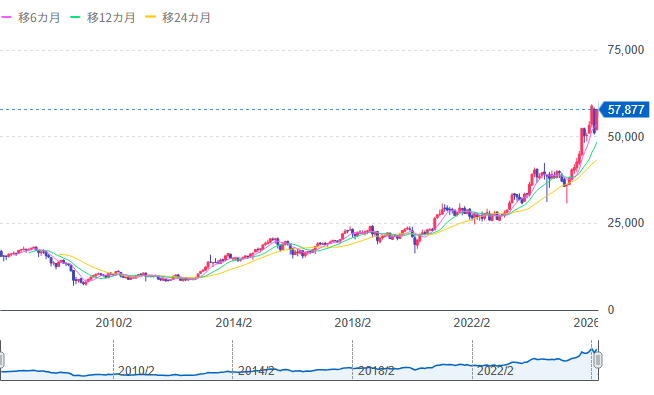Click 2022/2 marker in range navigator
The width and height of the screenshot is (654, 395).
pos(495,371)
